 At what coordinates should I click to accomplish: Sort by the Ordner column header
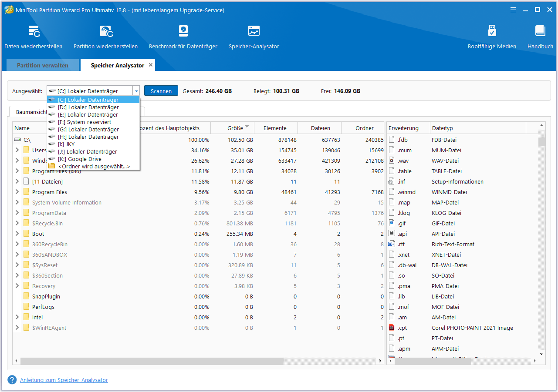tap(362, 128)
